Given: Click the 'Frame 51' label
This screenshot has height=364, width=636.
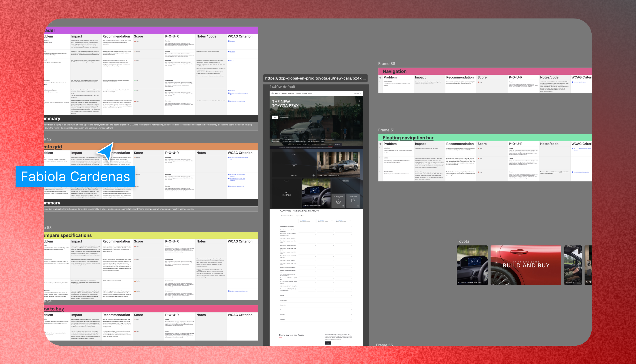Looking at the screenshot, I should [386, 130].
